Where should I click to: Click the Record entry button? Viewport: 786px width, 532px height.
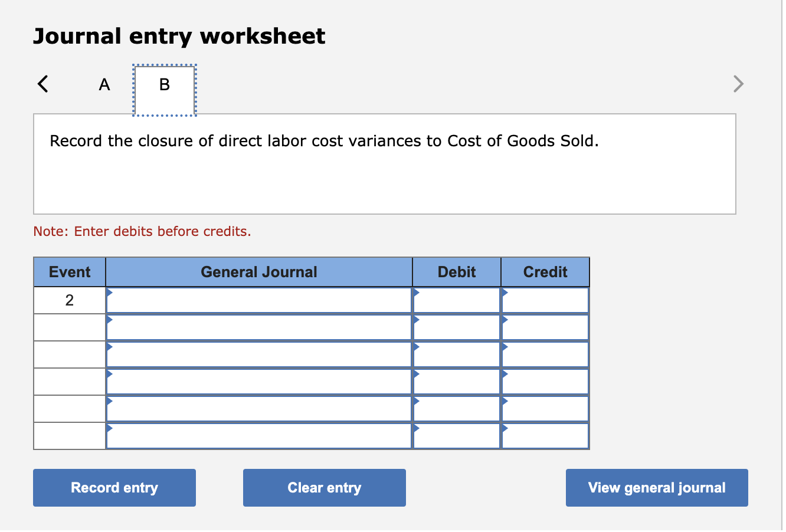(x=114, y=487)
